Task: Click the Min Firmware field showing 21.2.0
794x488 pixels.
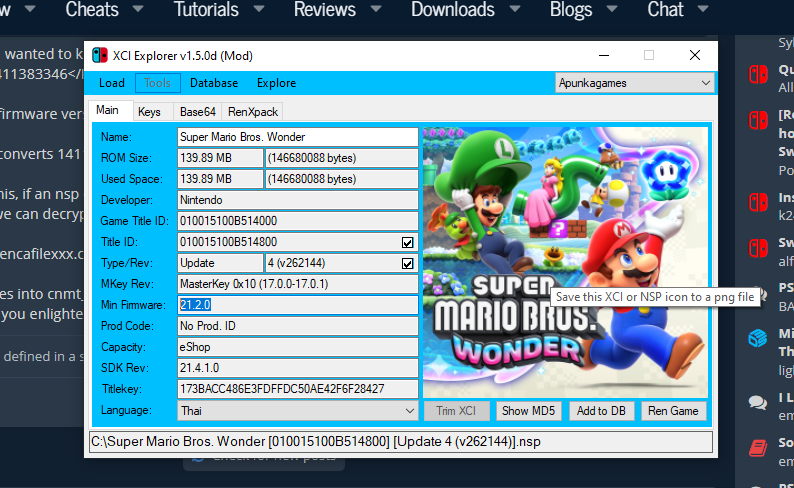Action: point(298,305)
